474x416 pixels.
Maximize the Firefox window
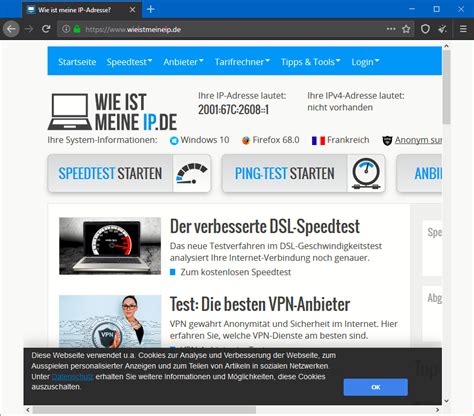point(436,9)
